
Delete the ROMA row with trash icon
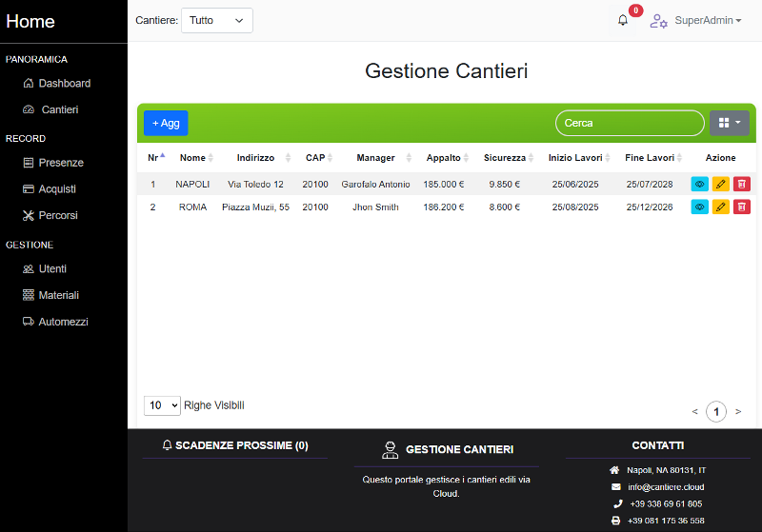[x=742, y=207]
